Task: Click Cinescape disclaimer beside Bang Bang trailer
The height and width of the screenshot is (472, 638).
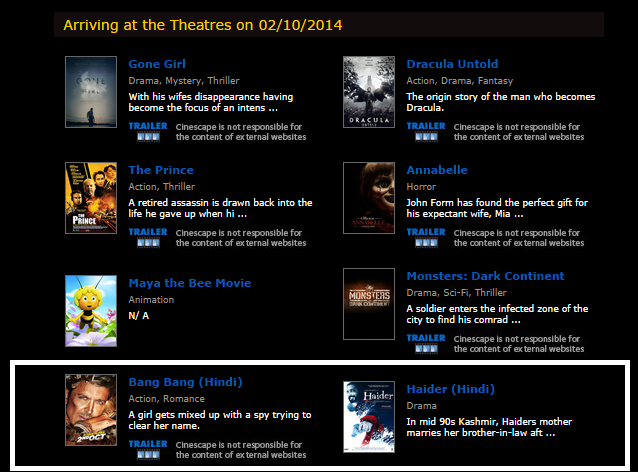Action: click(x=241, y=450)
